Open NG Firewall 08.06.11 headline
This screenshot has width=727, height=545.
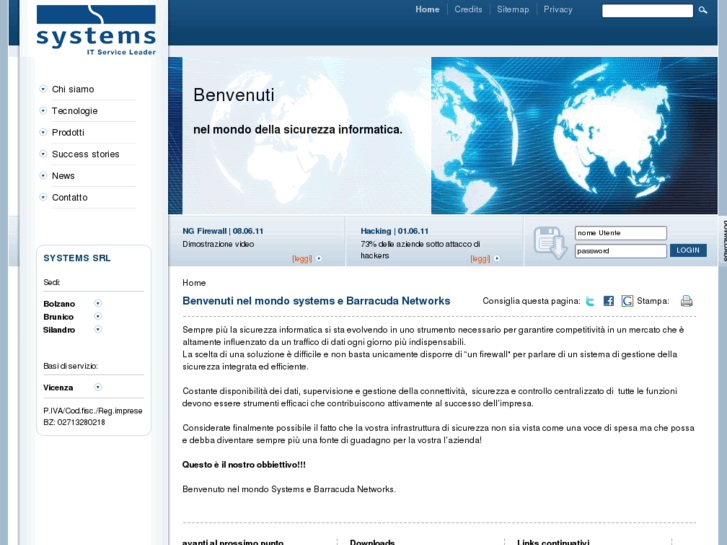point(223,231)
